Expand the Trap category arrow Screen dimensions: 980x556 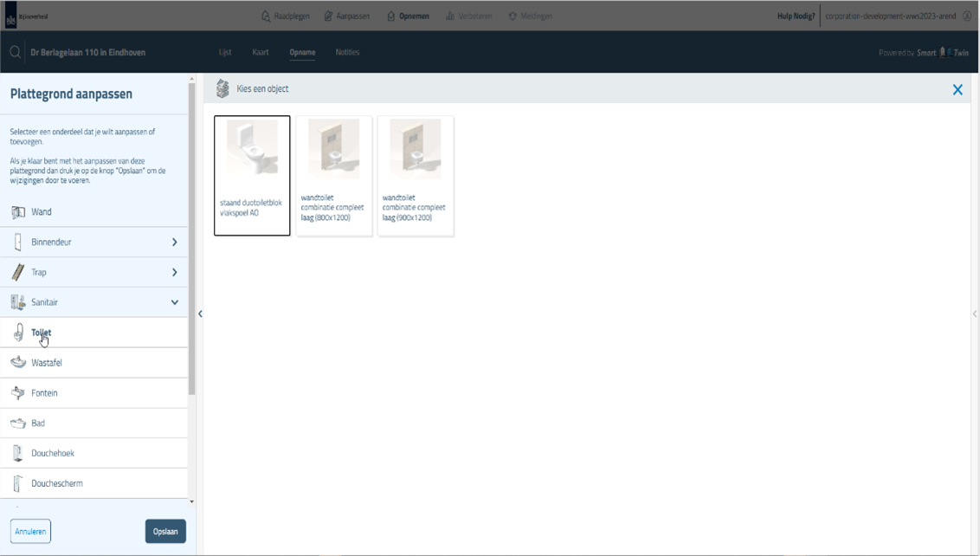[x=174, y=273]
